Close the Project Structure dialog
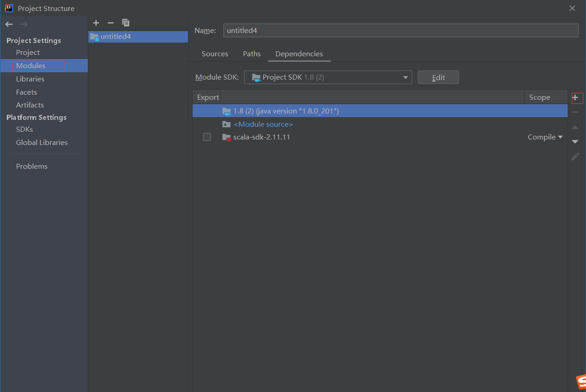Image resolution: width=586 pixels, height=392 pixels. pos(572,8)
